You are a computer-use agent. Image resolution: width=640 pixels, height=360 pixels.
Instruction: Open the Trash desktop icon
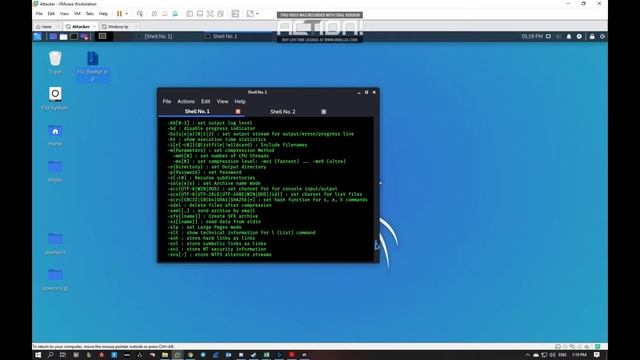tap(55, 62)
